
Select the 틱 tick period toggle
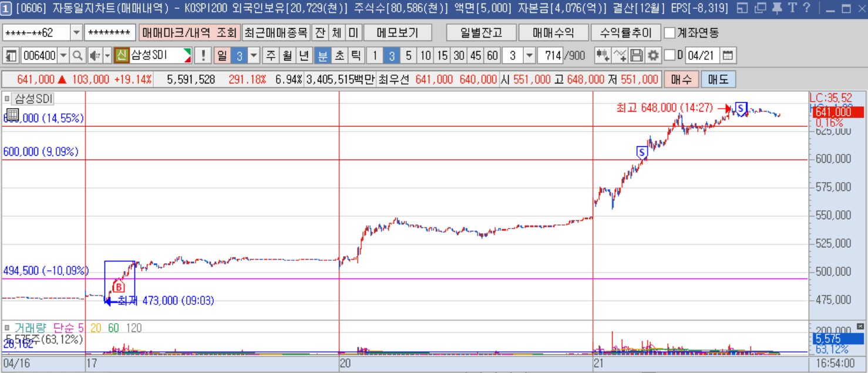pyautogui.click(x=355, y=56)
